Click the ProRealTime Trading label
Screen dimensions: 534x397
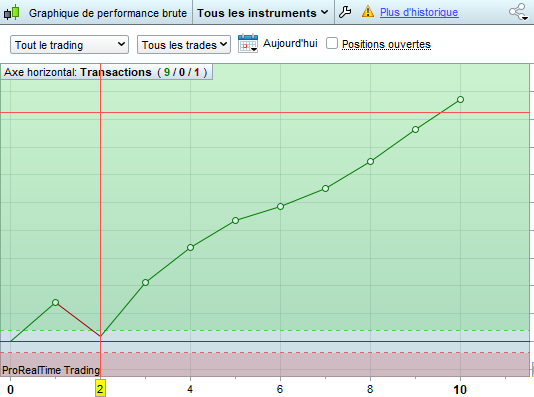pos(51,370)
